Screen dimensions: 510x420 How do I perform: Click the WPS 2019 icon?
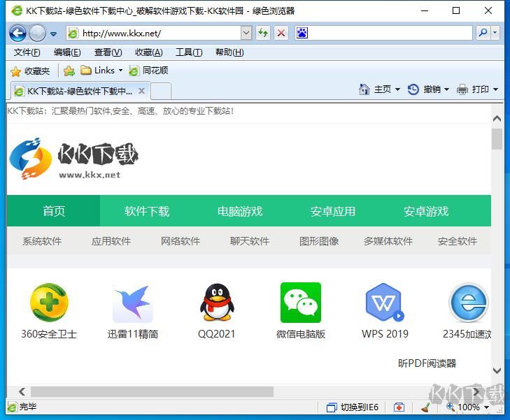385,303
